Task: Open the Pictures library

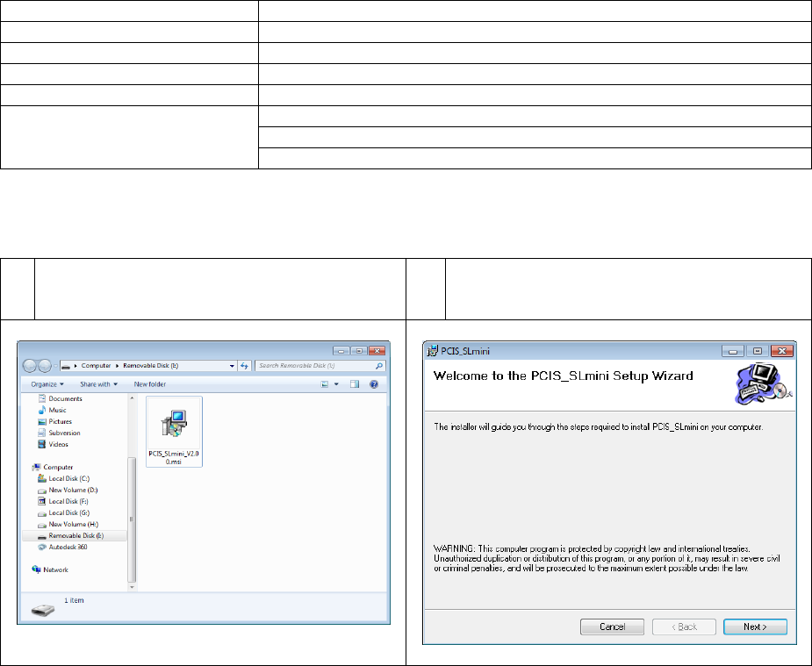Action: tap(55, 421)
